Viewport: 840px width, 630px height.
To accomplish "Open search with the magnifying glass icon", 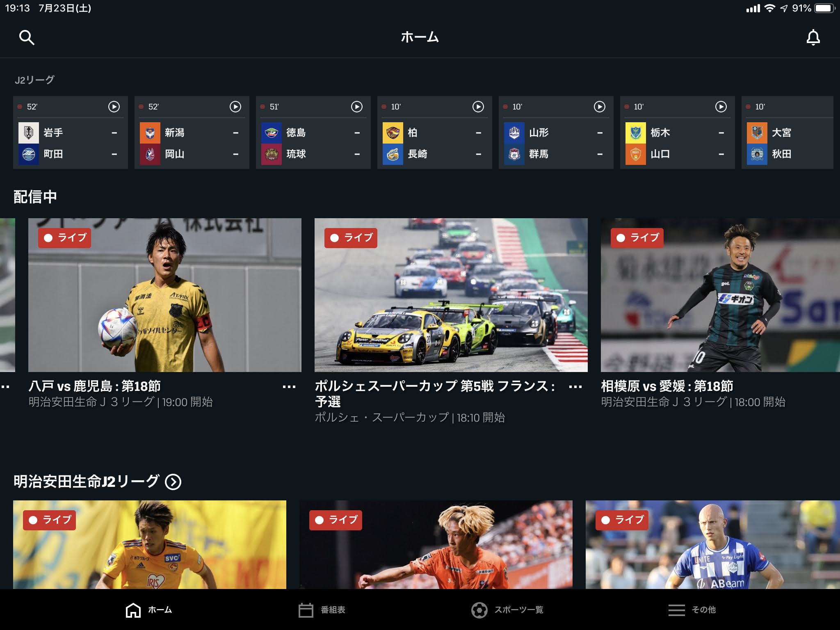I will (x=27, y=37).
